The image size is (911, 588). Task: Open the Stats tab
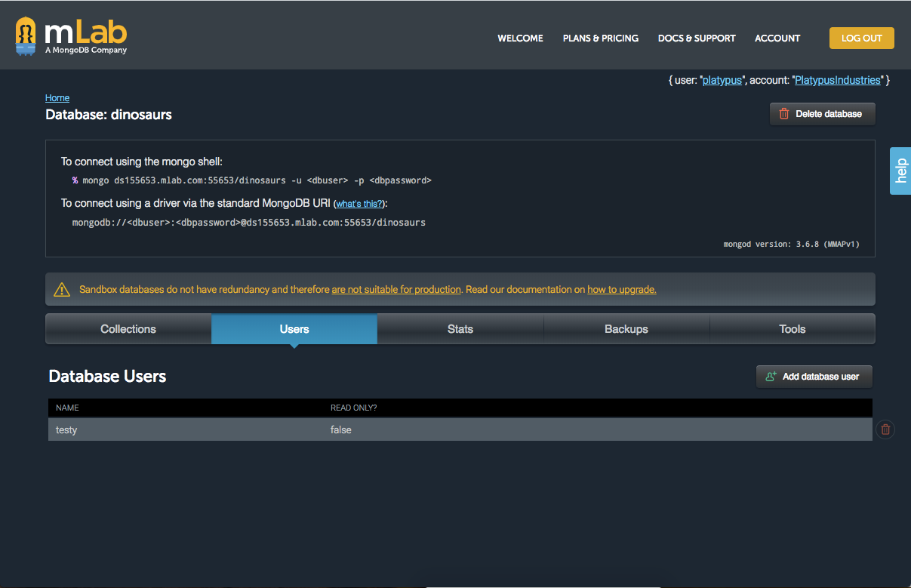click(x=460, y=328)
